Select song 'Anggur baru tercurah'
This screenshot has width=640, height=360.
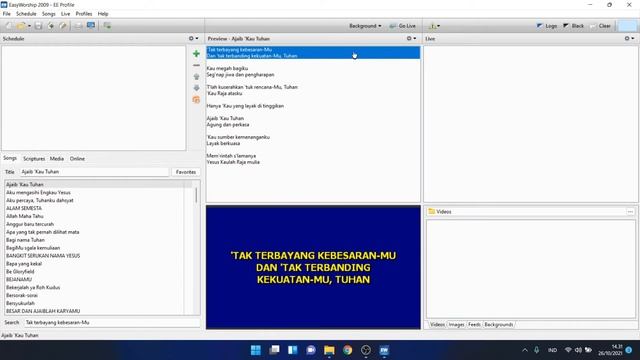(x=30, y=224)
